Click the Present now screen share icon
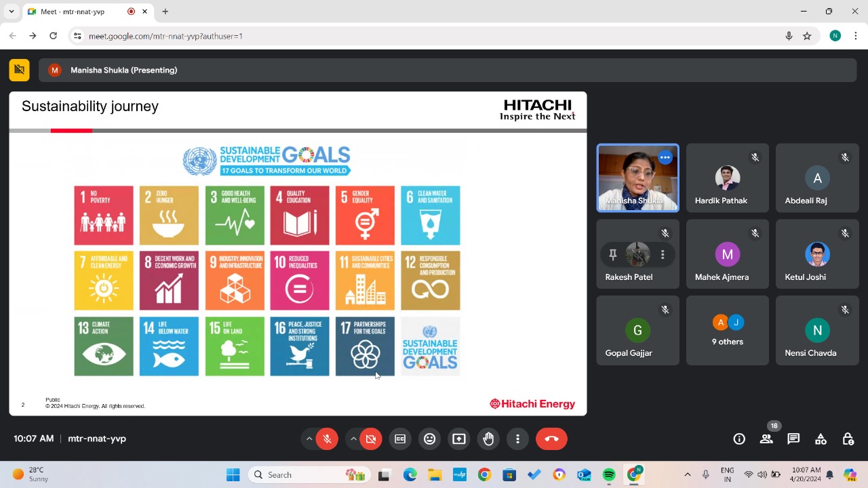This screenshot has height=488, width=868. pyautogui.click(x=459, y=439)
